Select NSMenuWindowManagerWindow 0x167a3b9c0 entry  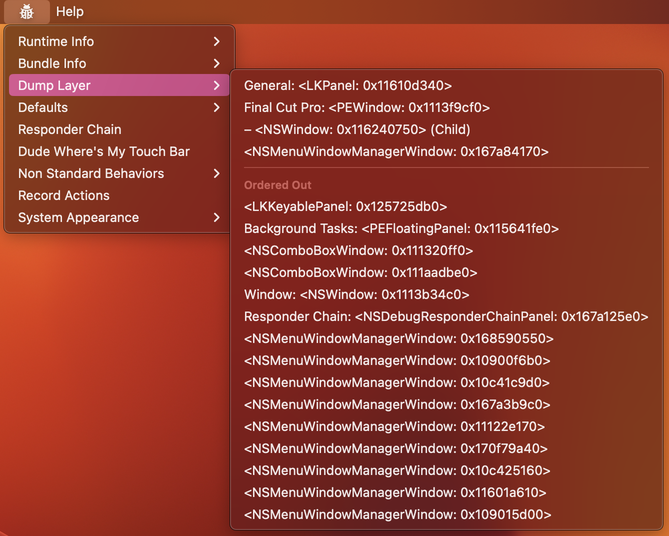446,405
